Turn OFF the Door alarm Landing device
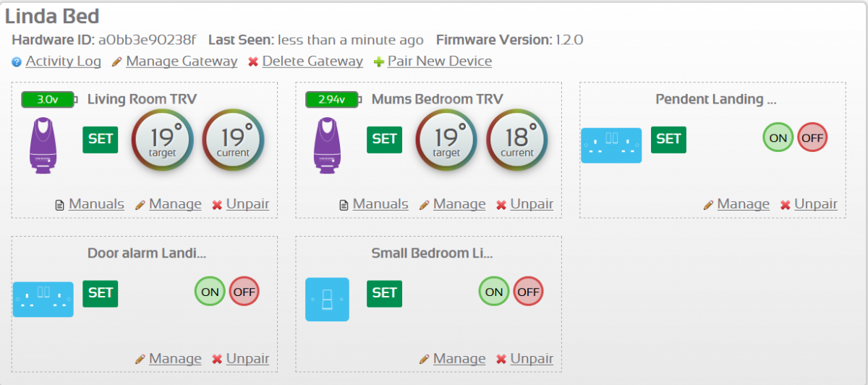The width and height of the screenshot is (868, 385). (244, 292)
